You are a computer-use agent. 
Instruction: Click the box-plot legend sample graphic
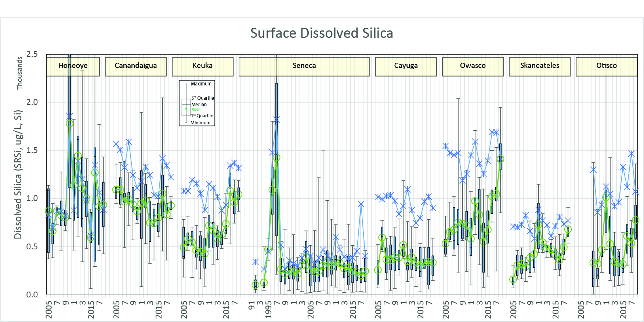click(186, 103)
